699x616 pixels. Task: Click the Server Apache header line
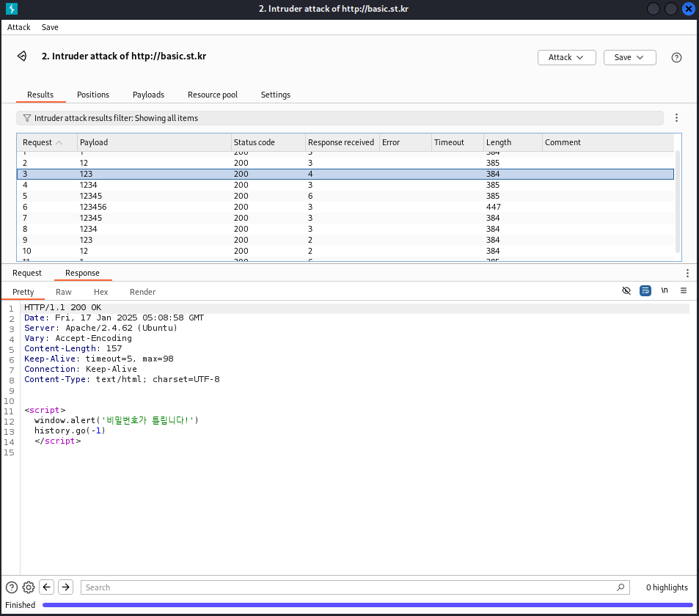coord(100,328)
